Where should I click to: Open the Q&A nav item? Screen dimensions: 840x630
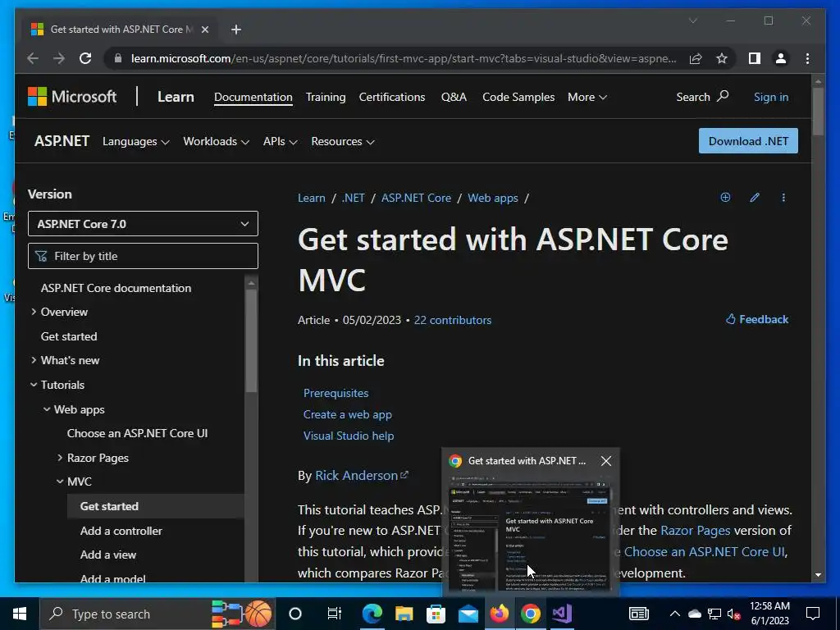454,97
